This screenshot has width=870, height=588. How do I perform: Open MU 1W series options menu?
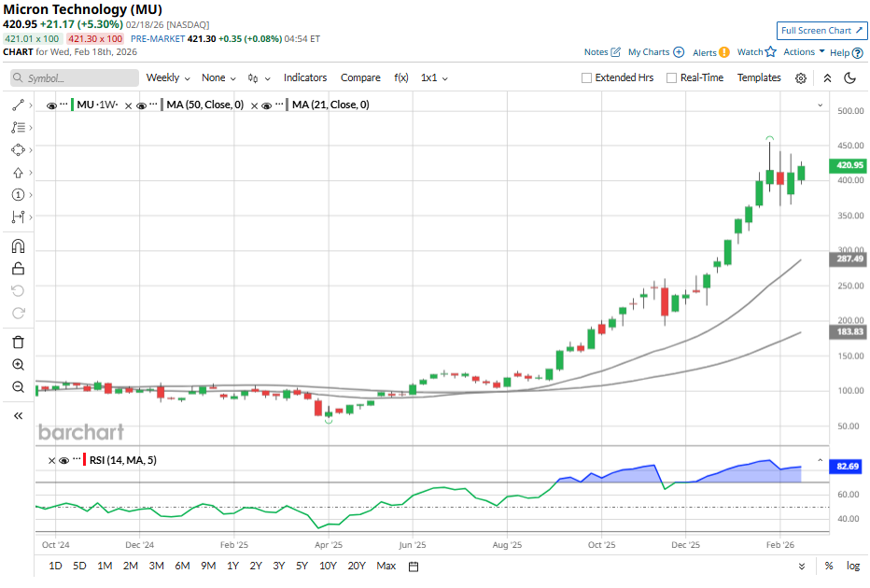click(x=63, y=105)
